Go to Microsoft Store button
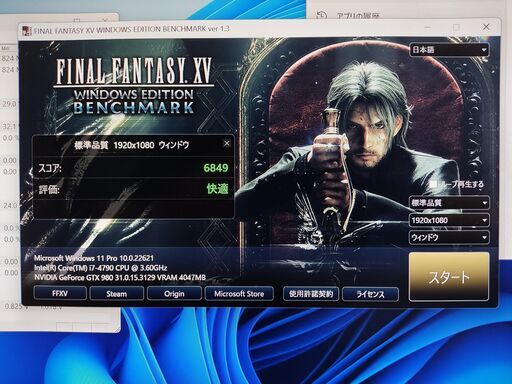 coord(239,294)
